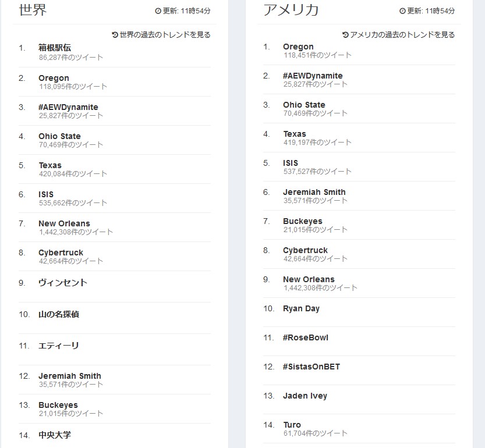
Task: Click the Turo trend in America list
Action: click(292, 425)
